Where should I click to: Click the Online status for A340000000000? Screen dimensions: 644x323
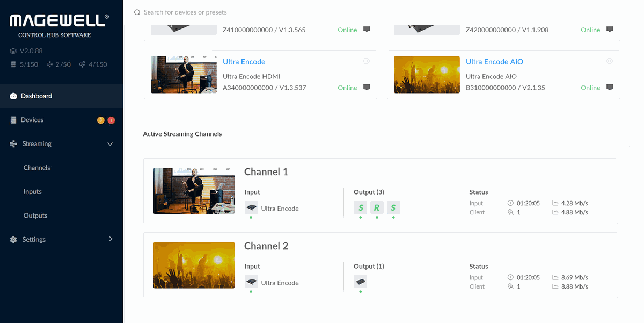(347, 88)
